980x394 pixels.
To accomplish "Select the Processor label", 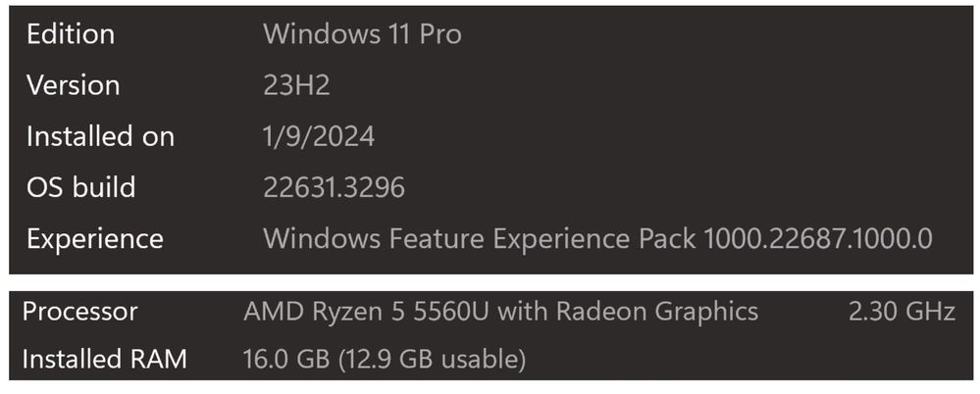I will [79, 311].
